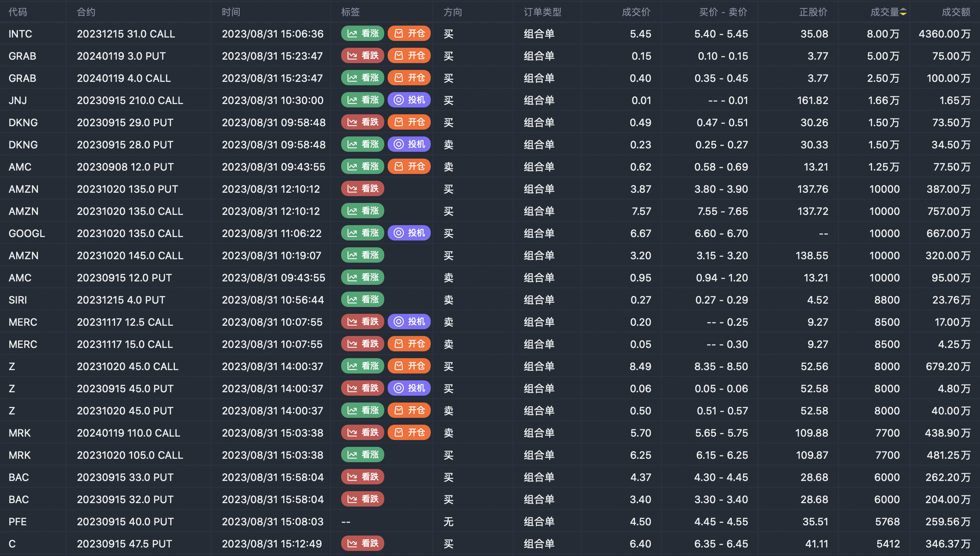Open the PFE stock code row

pos(18,521)
